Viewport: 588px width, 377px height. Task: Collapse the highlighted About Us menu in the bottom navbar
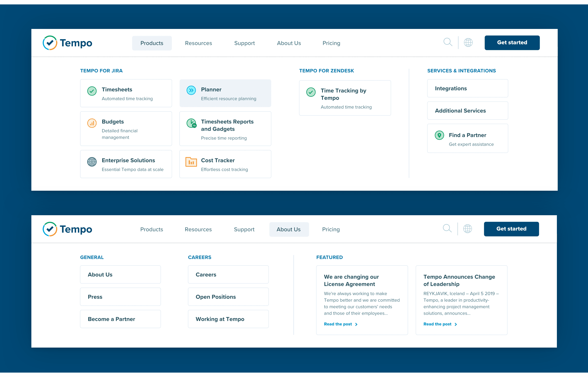coord(289,229)
